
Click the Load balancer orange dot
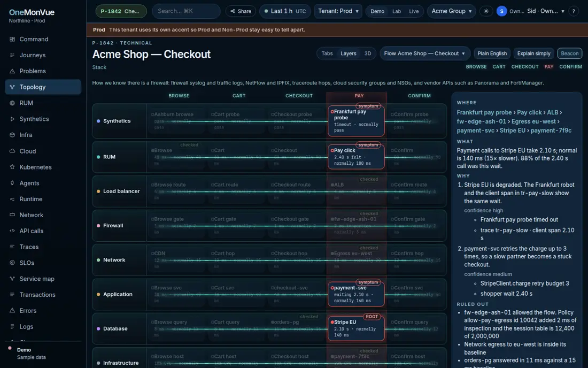pyautogui.click(x=98, y=191)
